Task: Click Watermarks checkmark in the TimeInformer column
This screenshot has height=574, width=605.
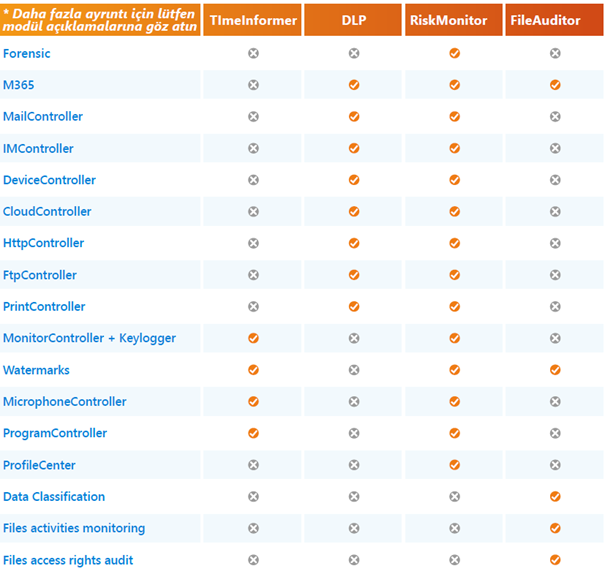Action: click(253, 370)
